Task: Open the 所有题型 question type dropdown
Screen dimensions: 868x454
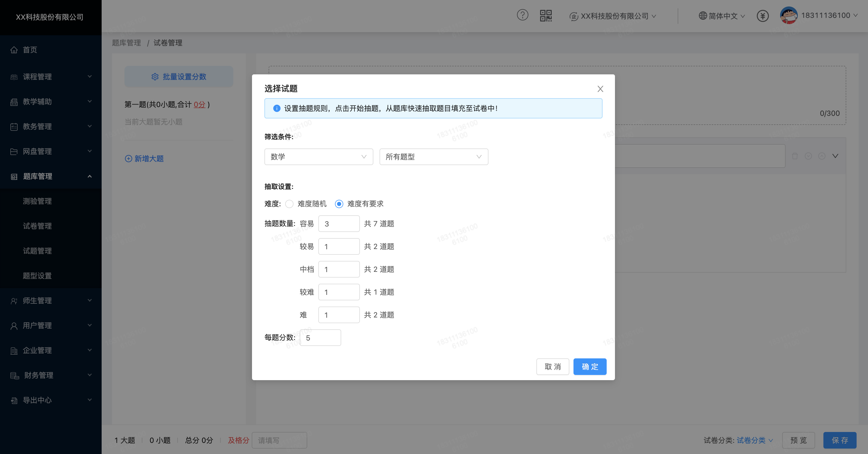Action: pos(434,157)
